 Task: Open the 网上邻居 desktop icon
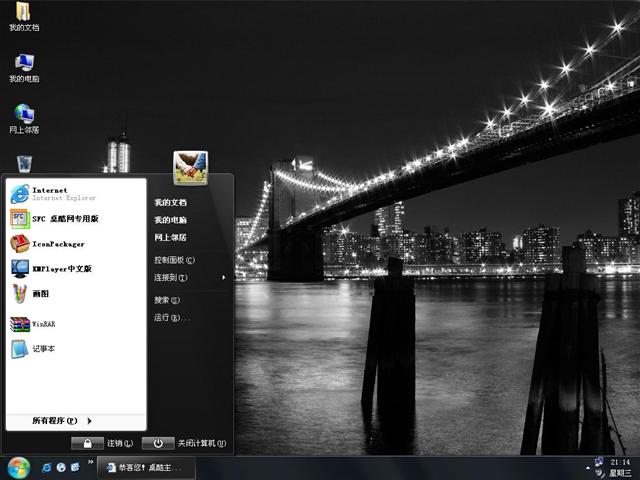coord(24,119)
